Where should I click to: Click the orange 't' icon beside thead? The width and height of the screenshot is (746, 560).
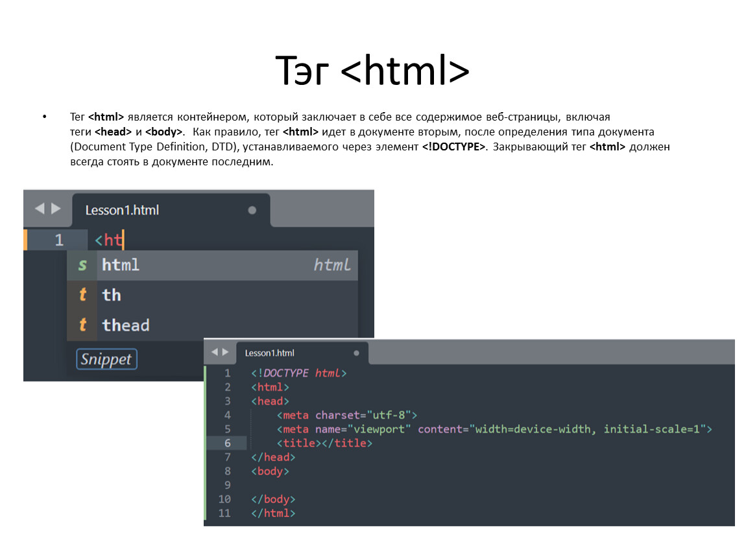click(x=82, y=325)
